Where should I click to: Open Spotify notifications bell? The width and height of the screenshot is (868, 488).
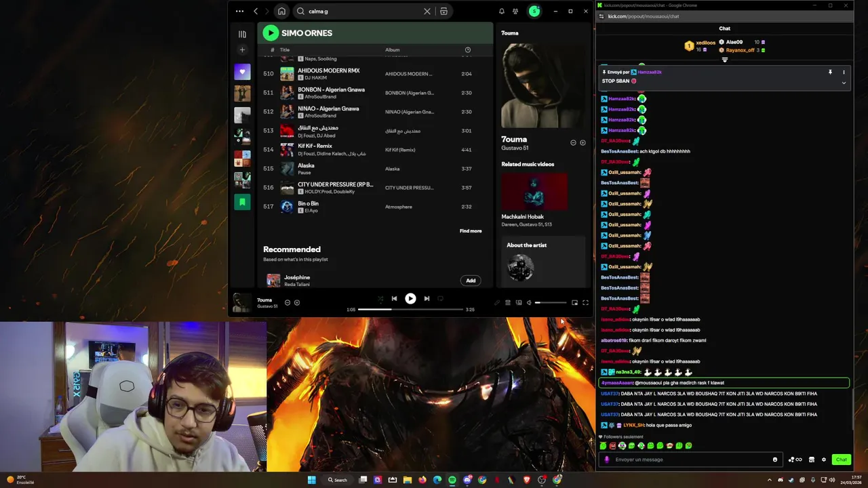(502, 11)
